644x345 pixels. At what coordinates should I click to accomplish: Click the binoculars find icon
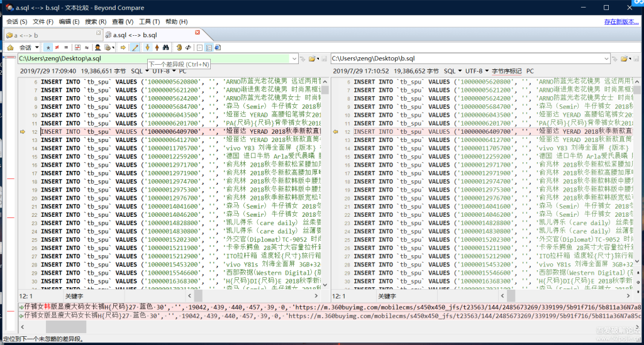point(165,48)
